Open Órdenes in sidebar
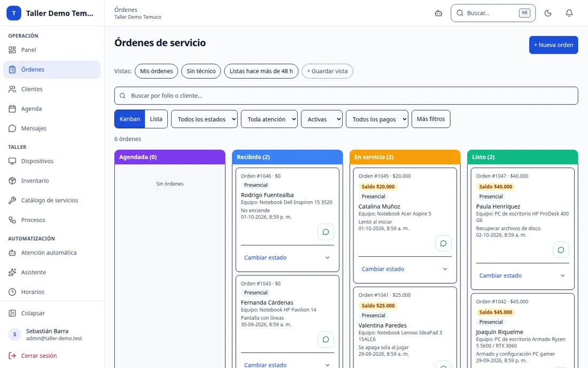The height and width of the screenshot is (368, 588). pyautogui.click(x=52, y=70)
